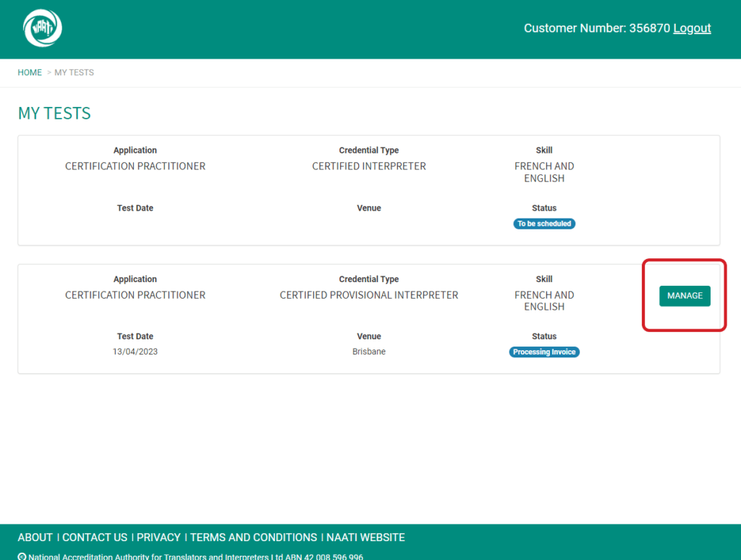Visit the NAATI WEBSITE footer link
Image resolution: width=741 pixels, height=560 pixels.
pyautogui.click(x=365, y=538)
